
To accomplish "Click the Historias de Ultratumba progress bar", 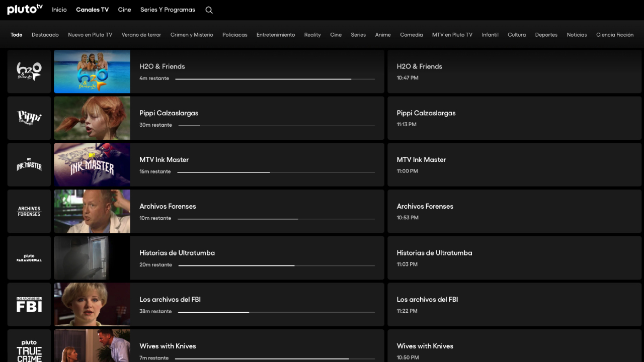I will click(277, 265).
